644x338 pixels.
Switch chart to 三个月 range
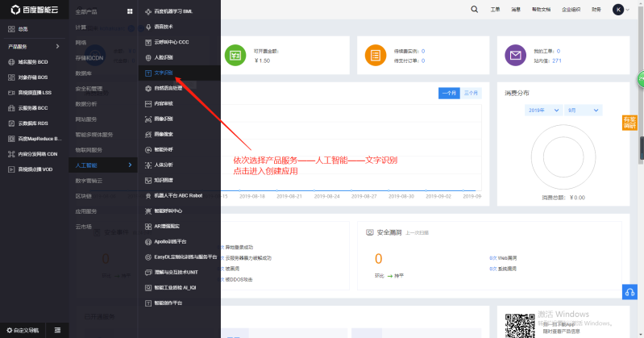471,94
